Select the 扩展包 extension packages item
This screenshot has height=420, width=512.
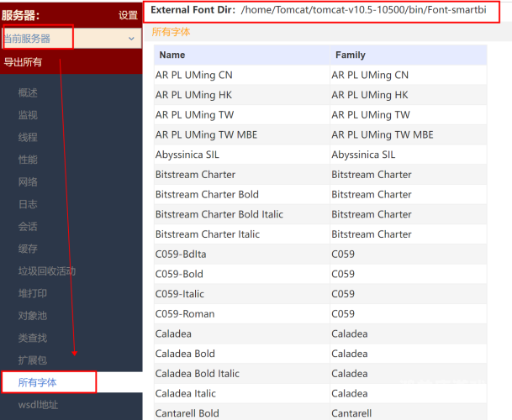tap(33, 360)
